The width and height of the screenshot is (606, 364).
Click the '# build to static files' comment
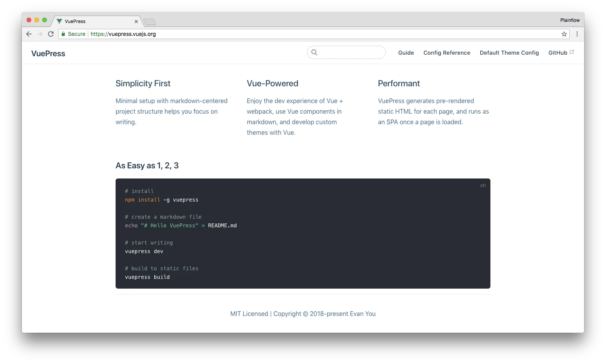(x=162, y=268)
